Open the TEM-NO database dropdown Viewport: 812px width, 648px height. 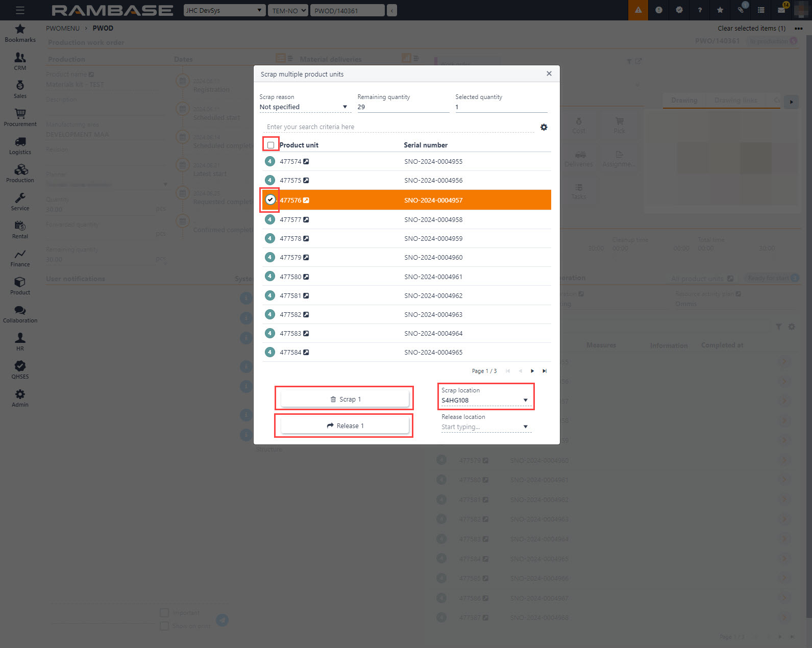288,10
